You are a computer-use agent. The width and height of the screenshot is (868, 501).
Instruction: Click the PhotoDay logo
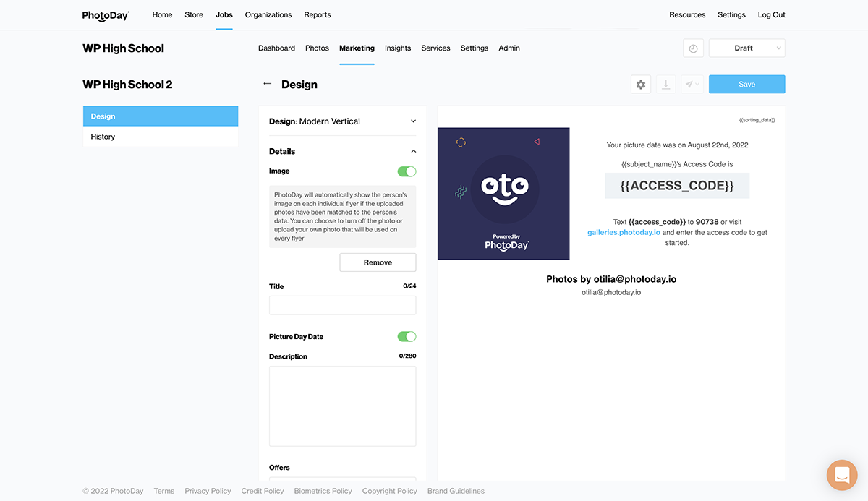pyautogui.click(x=106, y=14)
